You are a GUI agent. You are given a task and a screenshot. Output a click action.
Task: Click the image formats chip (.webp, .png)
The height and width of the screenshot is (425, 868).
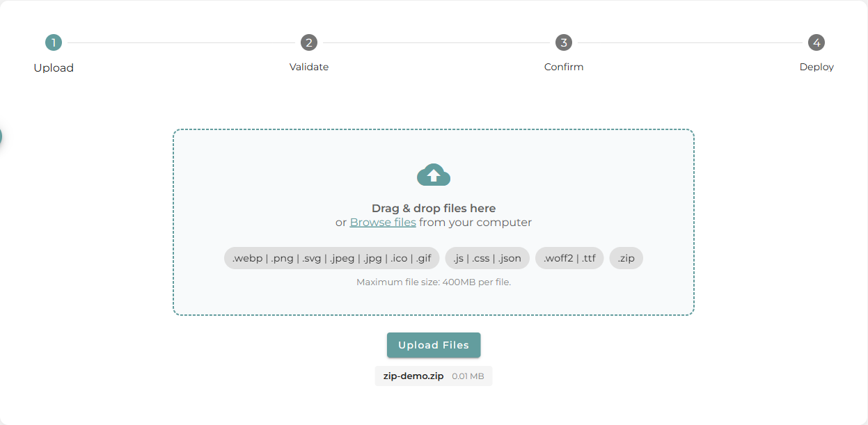coord(332,258)
